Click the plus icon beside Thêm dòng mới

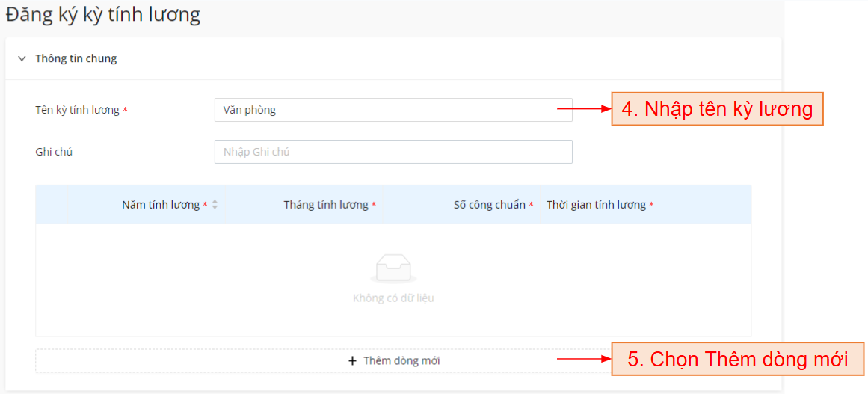click(353, 360)
